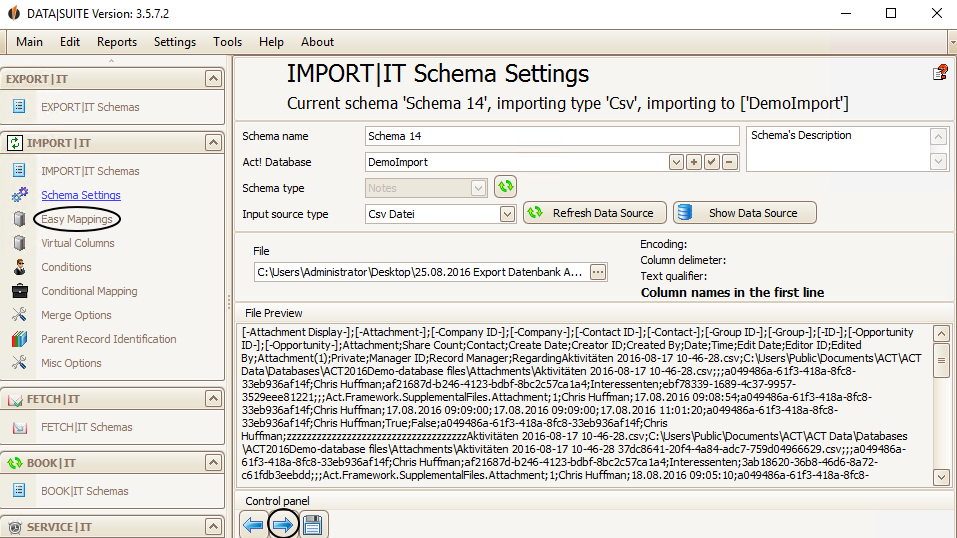Click the help notepad icon at top right
Screen dimensions: 957x538
pyautogui.click(x=940, y=73)
